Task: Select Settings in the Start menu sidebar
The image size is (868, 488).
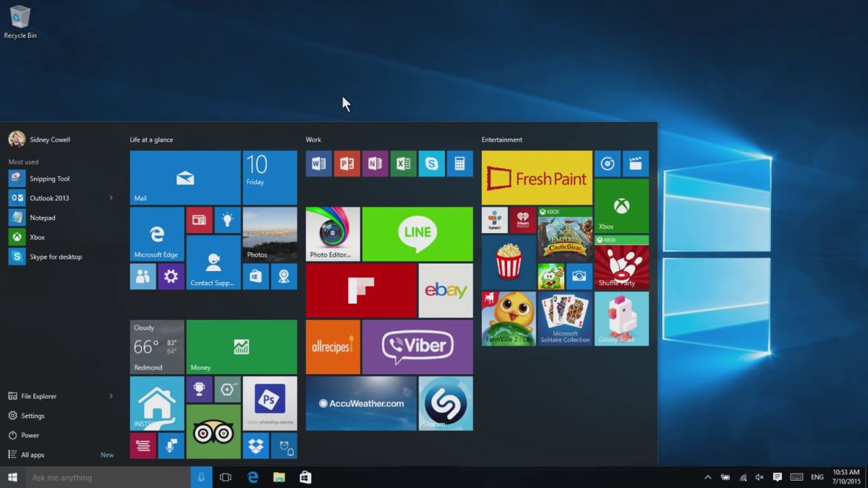Action: pyautogui.click(x=32, y=415)
